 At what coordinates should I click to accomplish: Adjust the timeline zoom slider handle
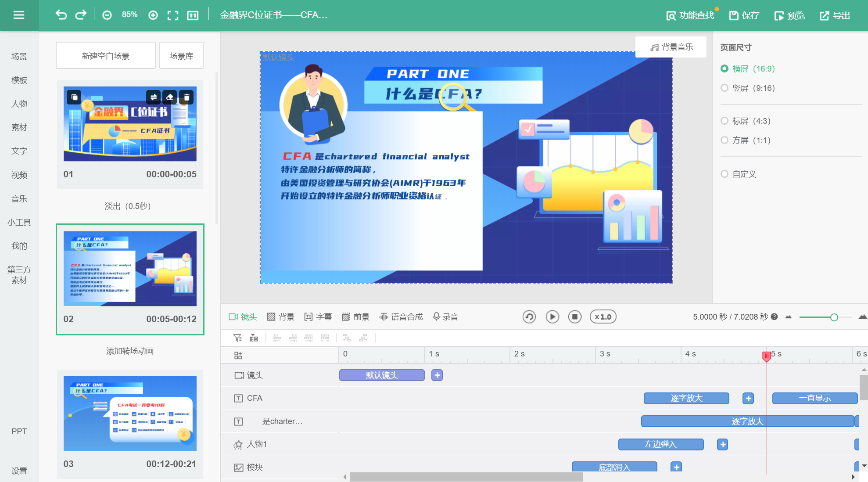pos(834,317)
